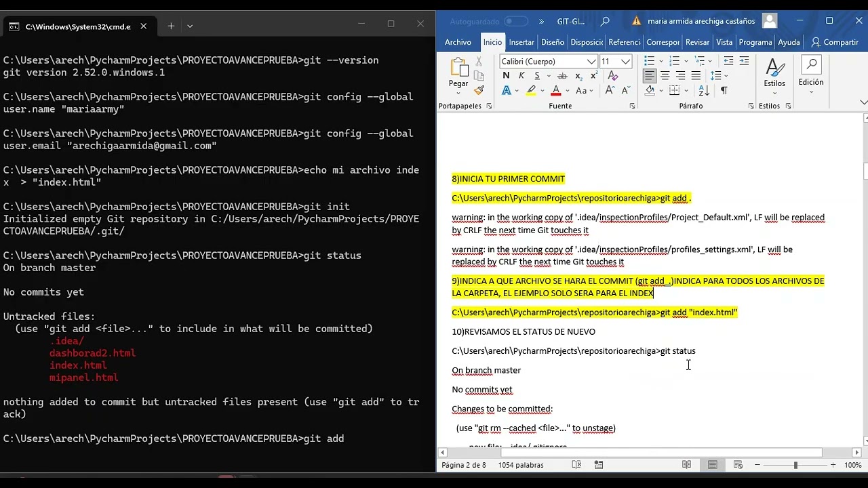Center the paragraph text
Viewport: 868px width, 488px height.
(665, 76)
